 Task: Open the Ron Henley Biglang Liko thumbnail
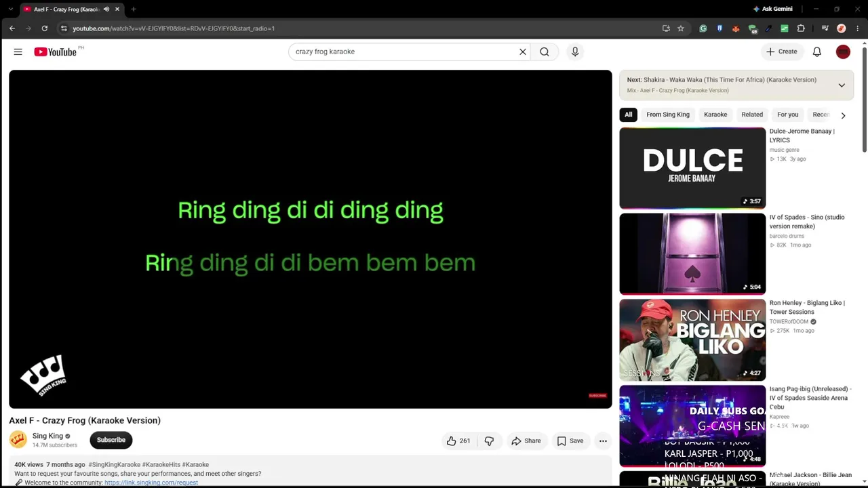[x=692, y=340]
